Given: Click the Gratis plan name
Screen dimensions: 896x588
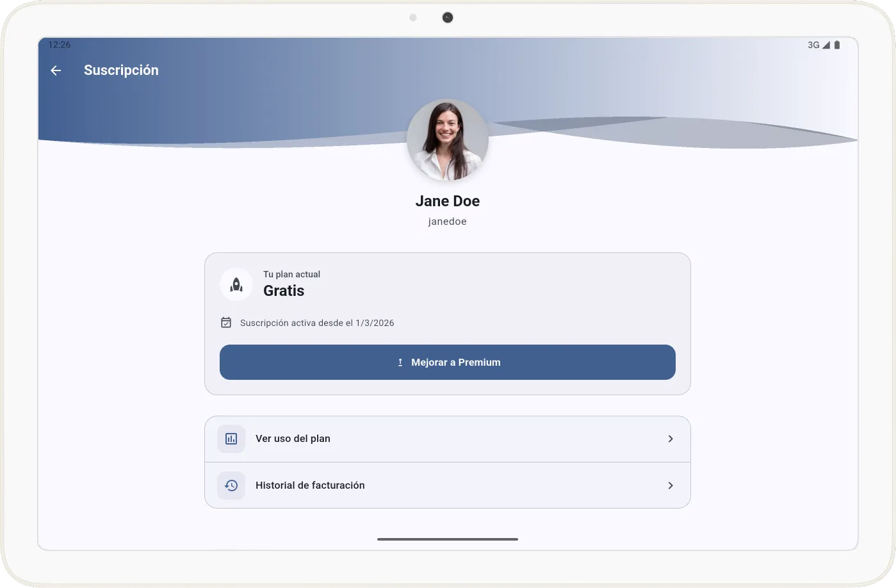Looking at the screenshot, I should (284, 291).
